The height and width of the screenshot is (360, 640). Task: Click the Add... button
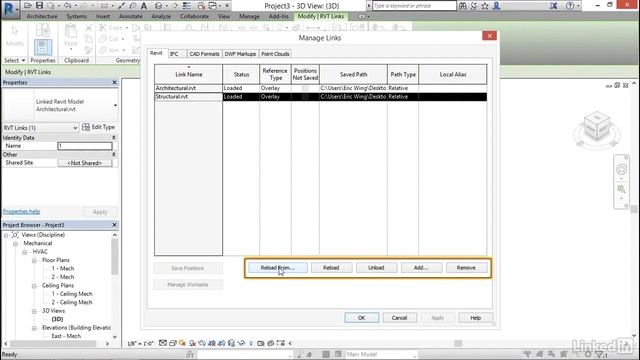coord(421,268)
